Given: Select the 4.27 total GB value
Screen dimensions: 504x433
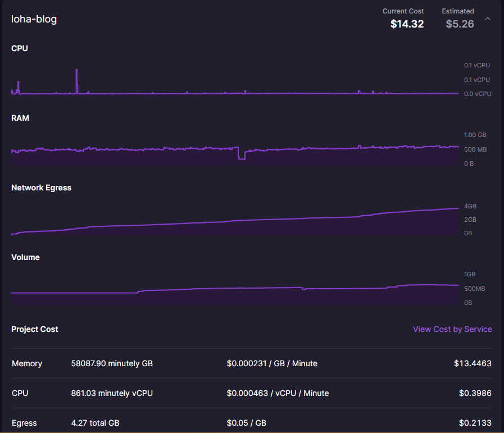Looking at the screenshot, I should point(95,423).
